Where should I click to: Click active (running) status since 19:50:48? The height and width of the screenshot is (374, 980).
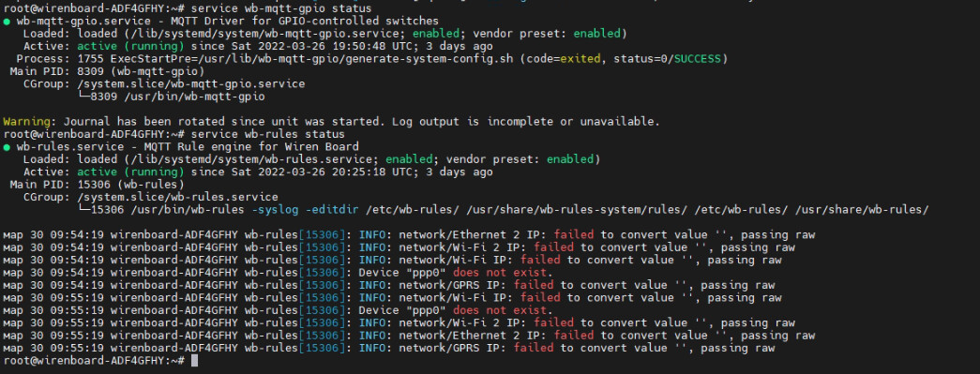[130, 46]
